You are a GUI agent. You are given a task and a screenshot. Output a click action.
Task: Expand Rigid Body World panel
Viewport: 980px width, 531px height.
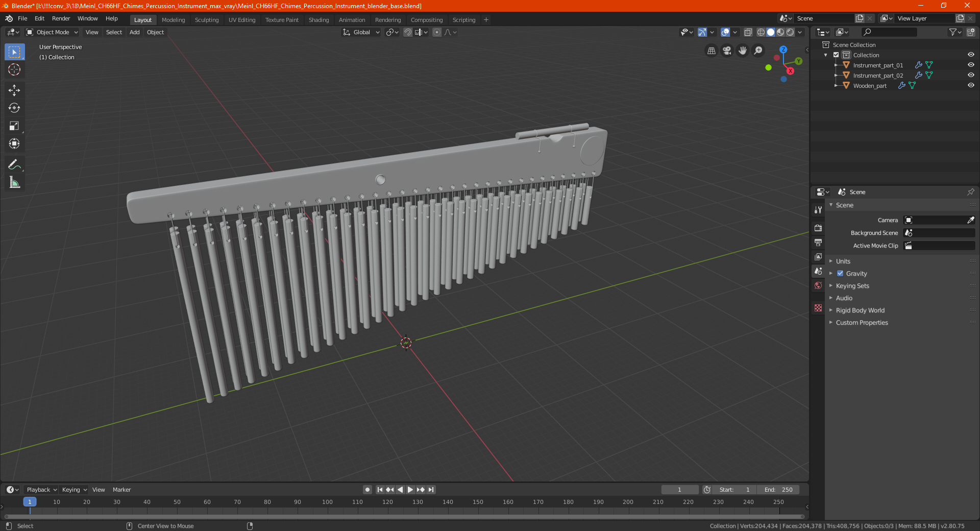point(860,310)
